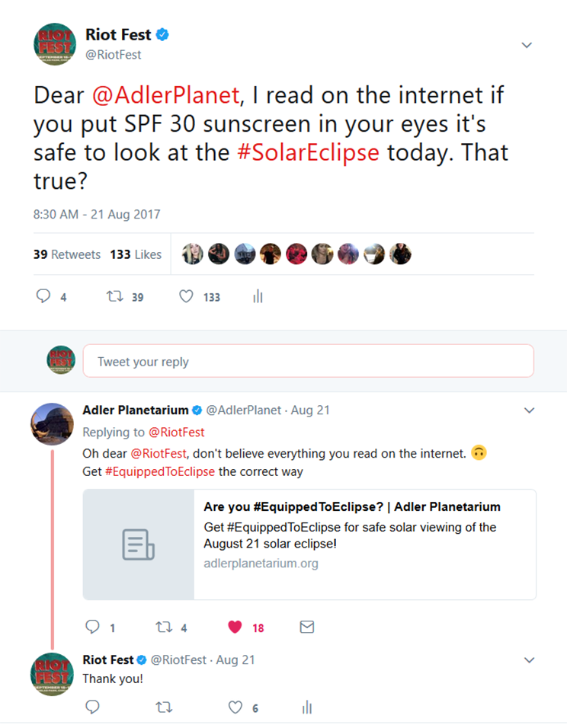This screenshot has width=567, height=728.
Task: Retweet Adler Planetarium's reply
Action: 164,627
